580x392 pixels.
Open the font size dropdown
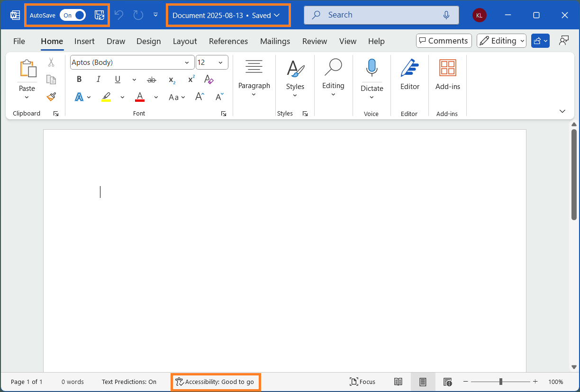pyautogui.click(x=220, y=62)
